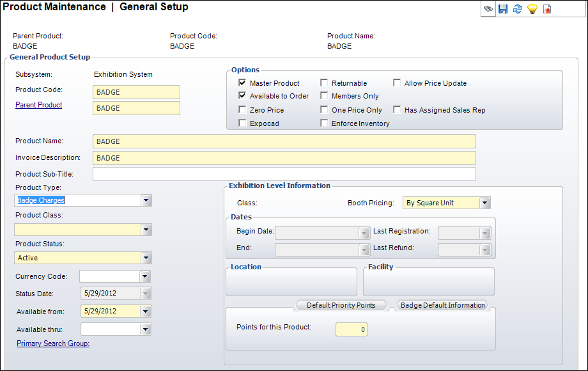Change the Booth Pricing selection dropdown

pos(484,201)
